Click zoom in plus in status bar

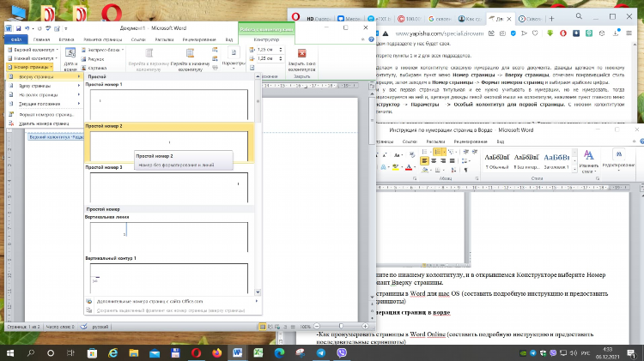tap(365, 327)
